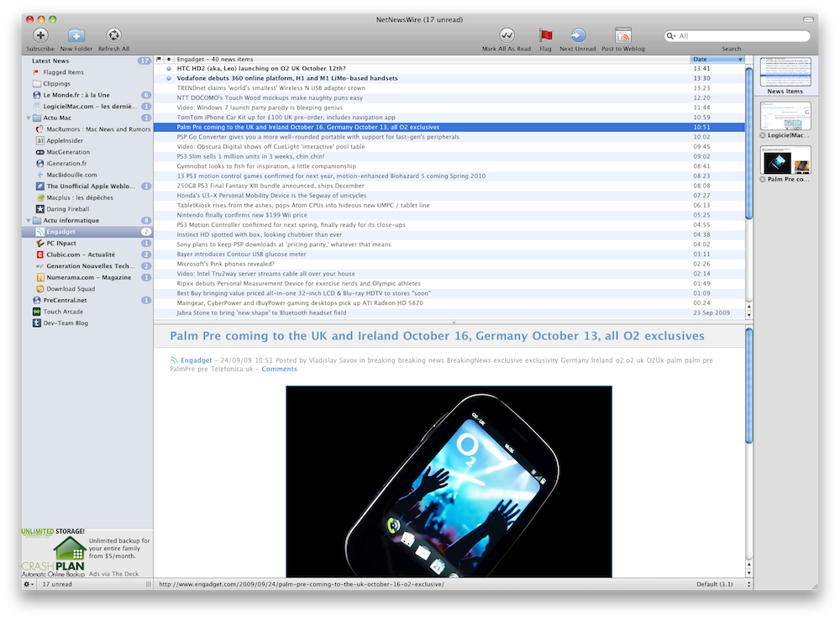Collapse the Actu Mac folder
The height and width of the screenshot is (620, 840).
tap(29, 118)
